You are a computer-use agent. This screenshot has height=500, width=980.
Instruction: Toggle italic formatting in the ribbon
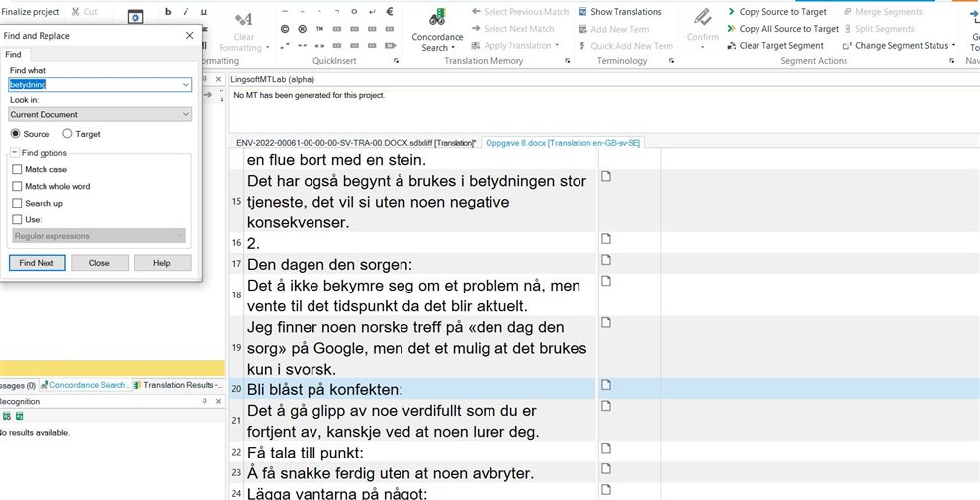(x=186, y=11)
